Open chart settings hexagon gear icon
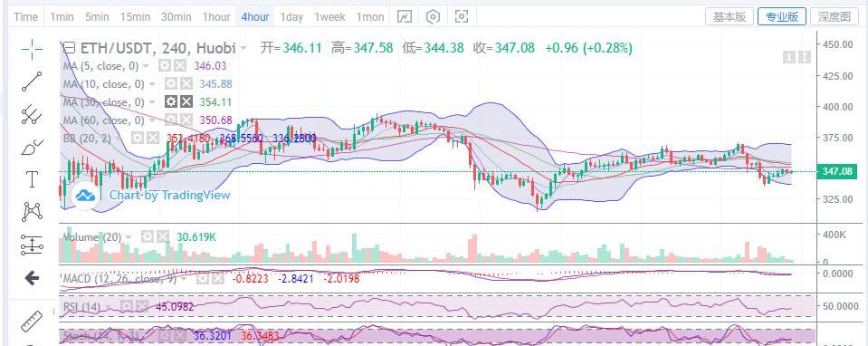 tap(433, 17)
